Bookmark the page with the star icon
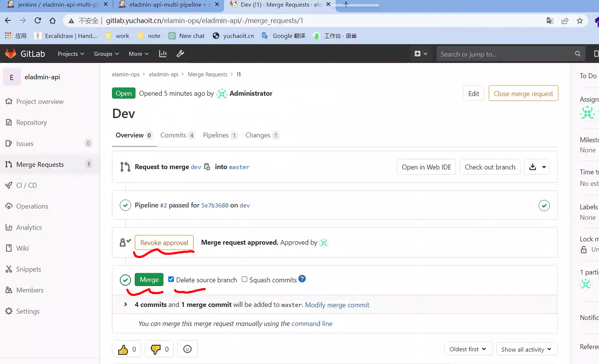The image size is (599, 364). pyautogui.click(x=580, y=21)
